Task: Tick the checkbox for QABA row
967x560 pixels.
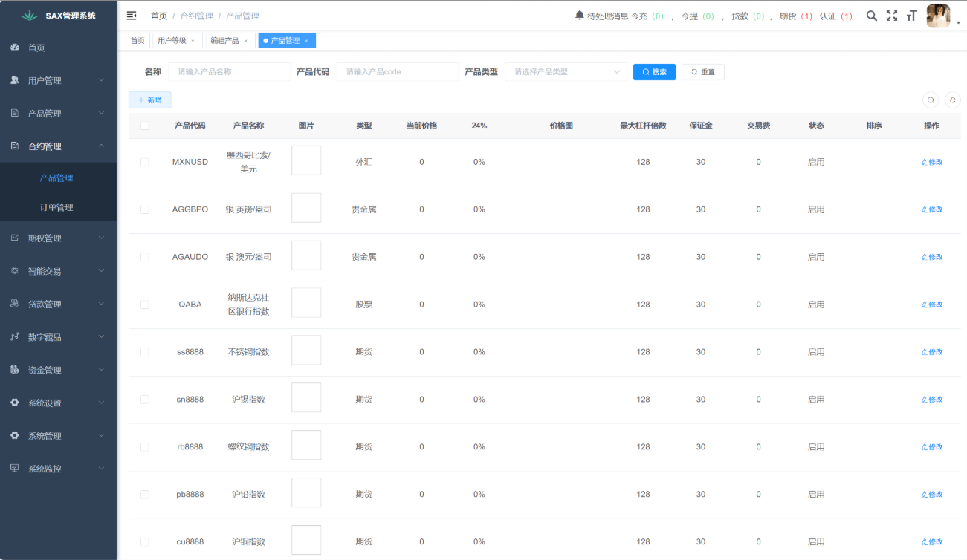Action: (x=144, y=305)
